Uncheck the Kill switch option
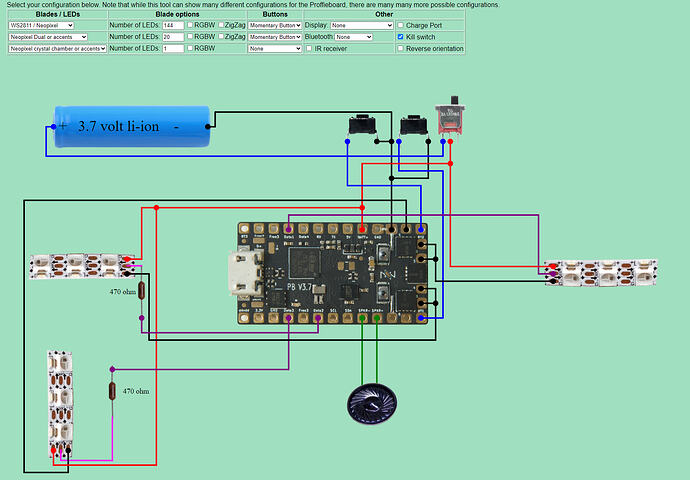Screen dimensions: 690x480 pos(400,37)
